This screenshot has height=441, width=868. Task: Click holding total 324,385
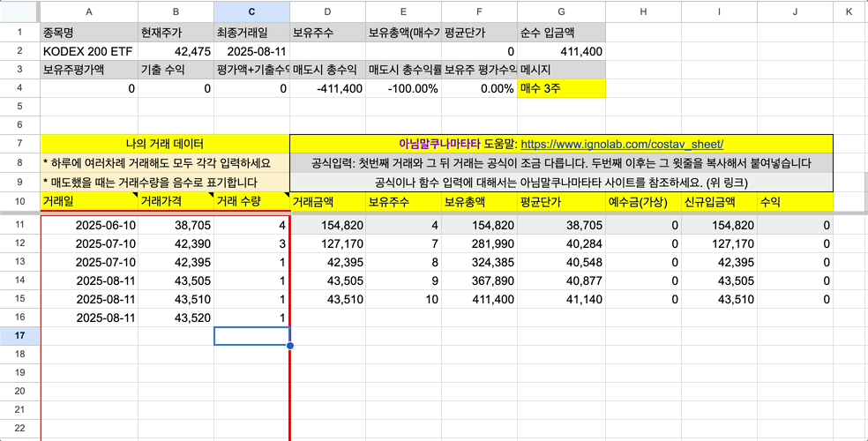479,262
